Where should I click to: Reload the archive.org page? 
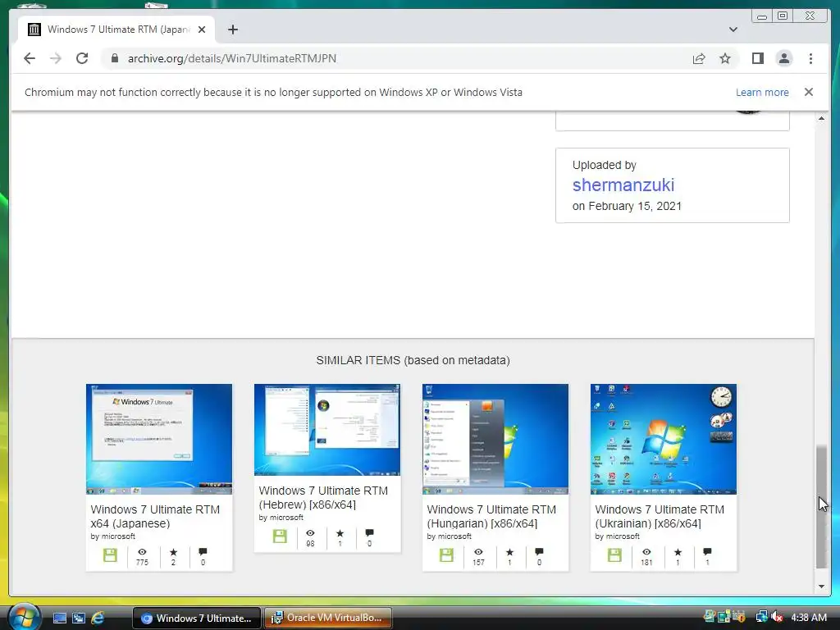82,58
